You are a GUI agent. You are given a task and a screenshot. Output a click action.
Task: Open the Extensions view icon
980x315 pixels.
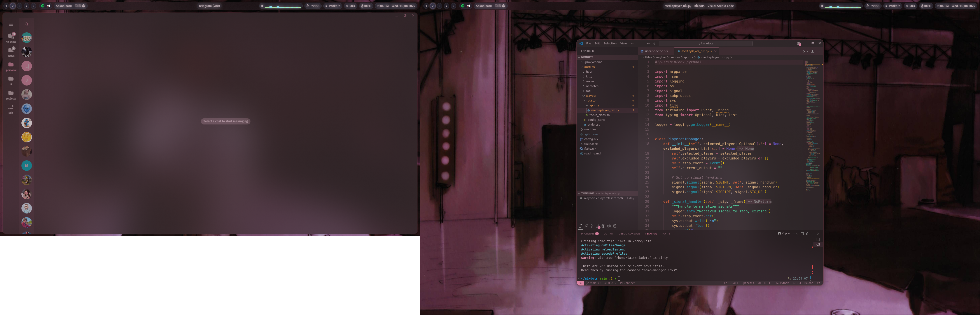pyautogui.click(x=598, y=226)
